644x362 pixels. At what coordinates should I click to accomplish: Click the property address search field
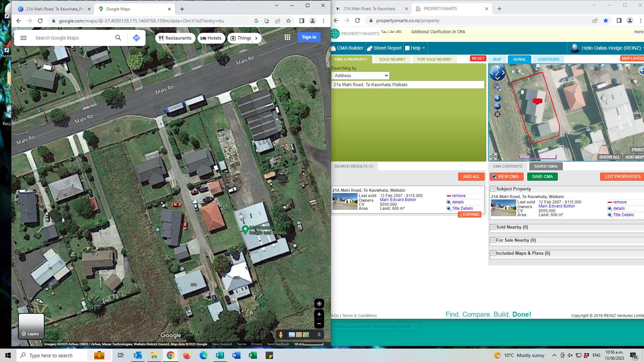click(x=408, y=85)
